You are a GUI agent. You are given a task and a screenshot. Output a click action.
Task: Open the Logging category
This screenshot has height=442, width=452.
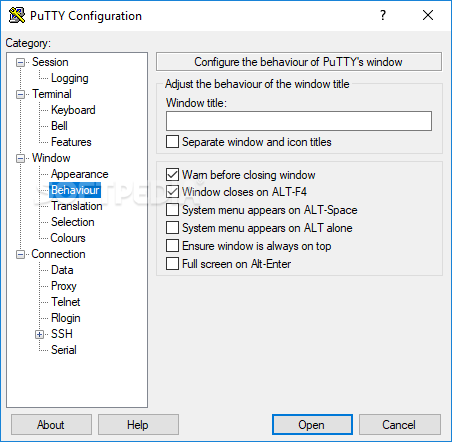coord(70,78)
